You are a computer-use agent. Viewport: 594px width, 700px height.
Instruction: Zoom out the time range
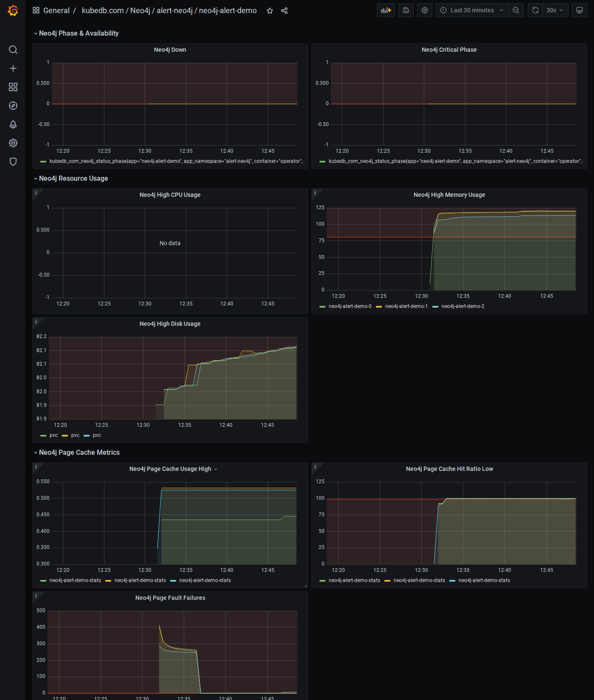click(x=516, y=10)
